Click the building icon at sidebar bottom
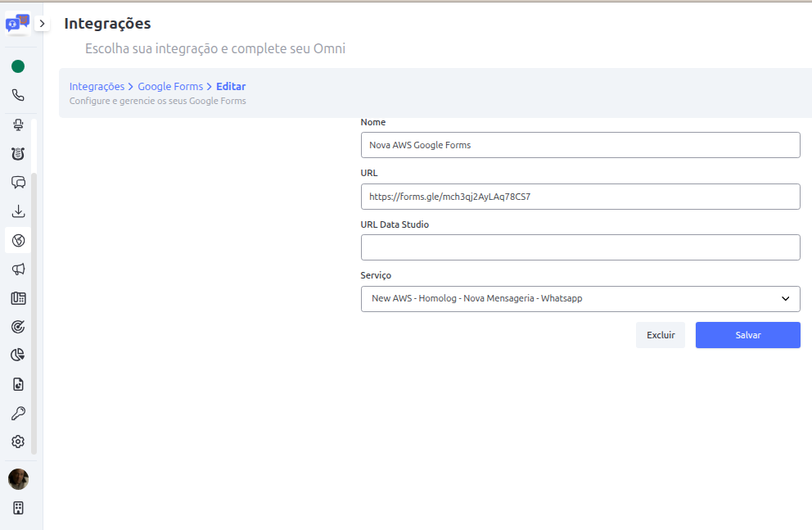Viewport: 812px width, 530px height. (18, 508)
